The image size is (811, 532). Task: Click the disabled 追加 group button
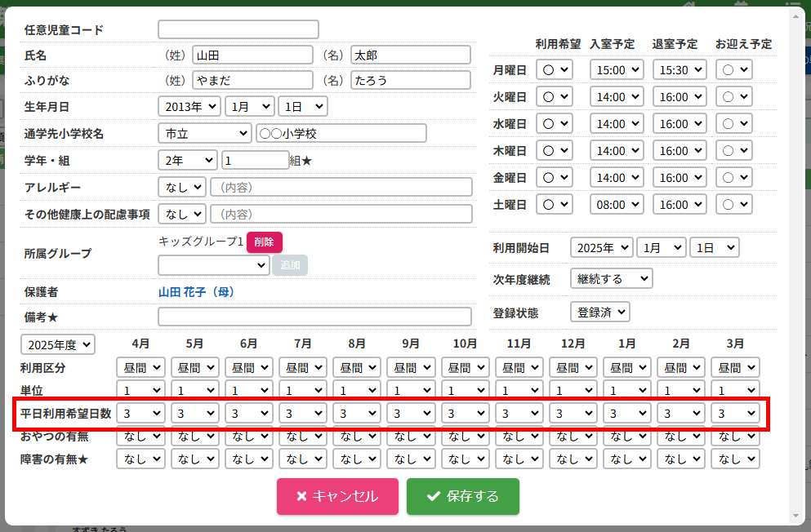(x=290, y=265)
